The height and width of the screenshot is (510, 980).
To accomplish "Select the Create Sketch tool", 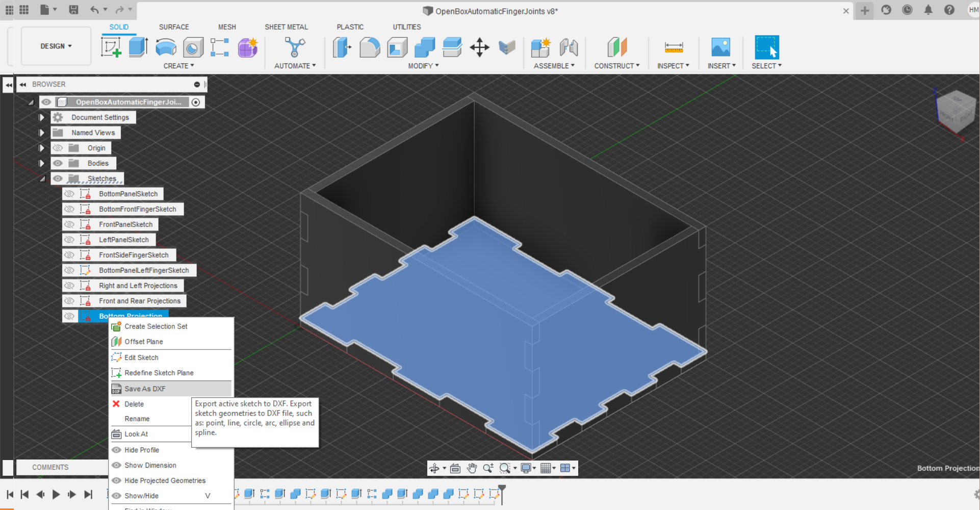I will click(x=111, y=47).
